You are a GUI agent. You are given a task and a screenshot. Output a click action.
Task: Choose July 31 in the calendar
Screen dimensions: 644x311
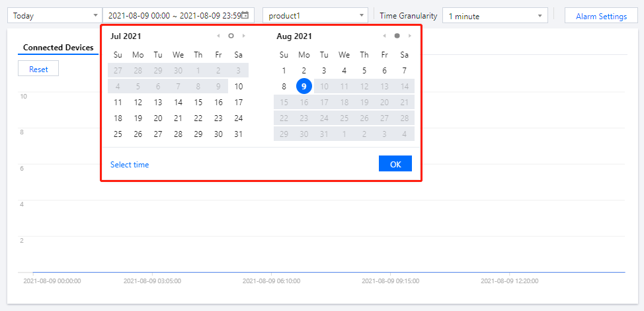[239, 134]
